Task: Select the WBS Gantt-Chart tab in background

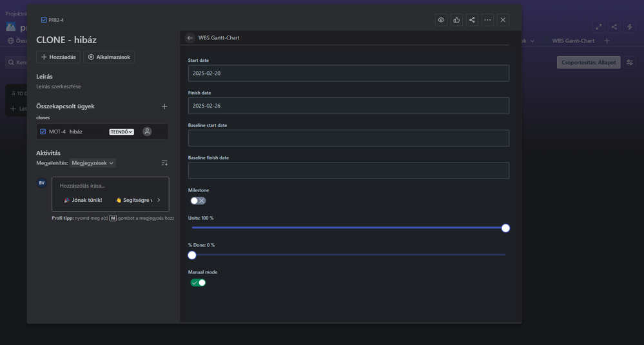Action: click(x=573, y=41)
